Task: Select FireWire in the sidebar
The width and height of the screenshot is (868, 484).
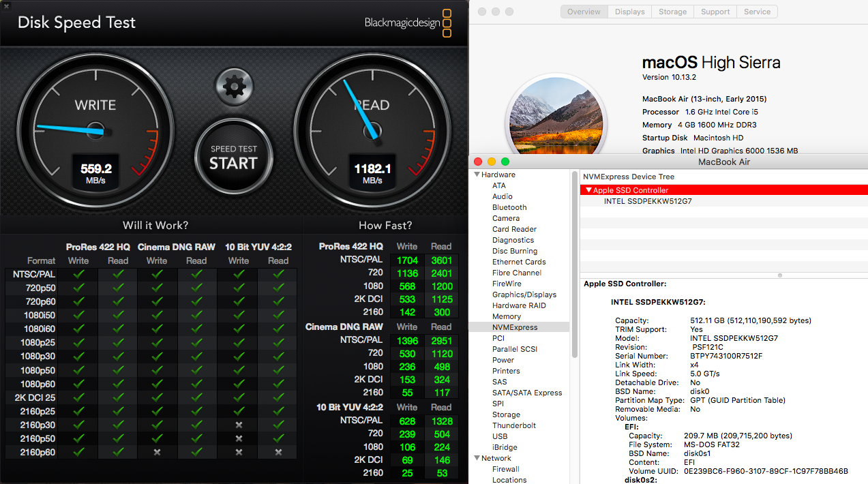Action: (507, 284)
